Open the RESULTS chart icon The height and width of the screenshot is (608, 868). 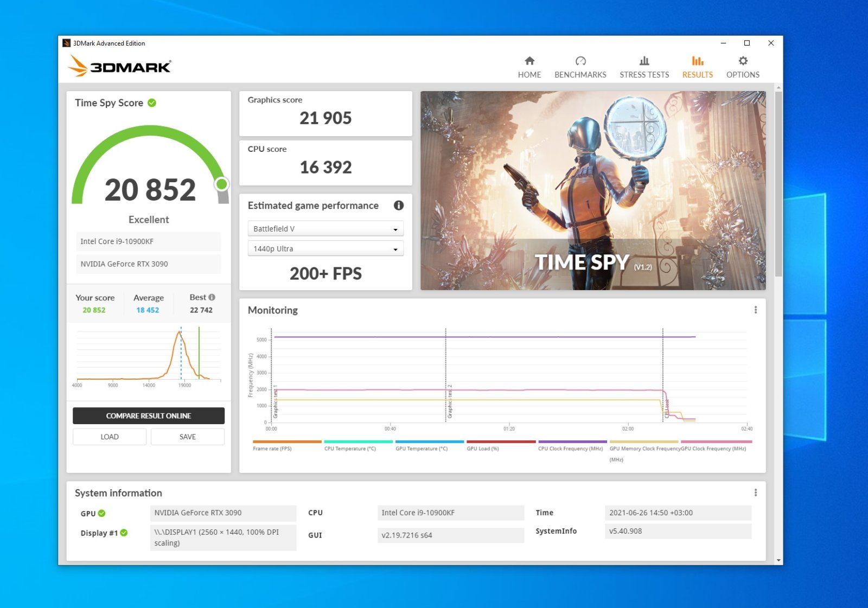(x=698, y=61)
